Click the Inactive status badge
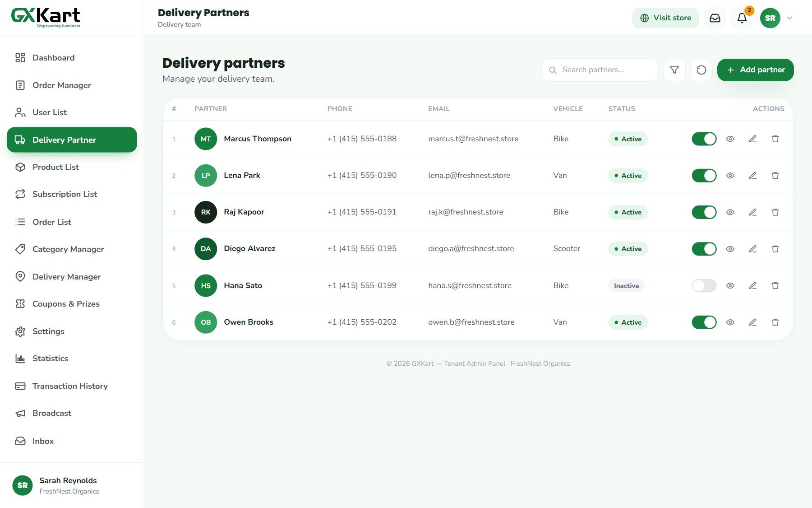Image resolution: width=812 pixels, height=508 pixels. coord(627,286)
